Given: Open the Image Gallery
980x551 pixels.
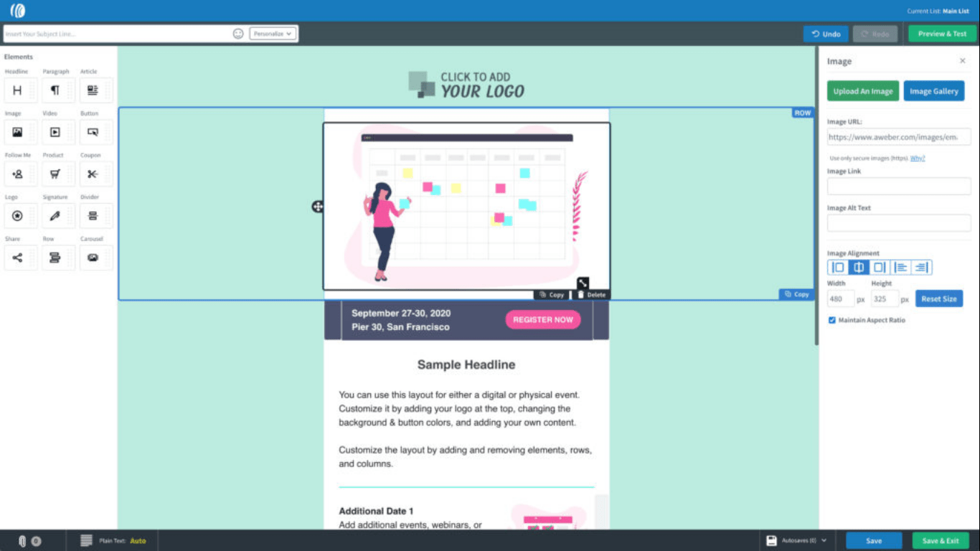Looking at the screenshot, I should 934,91.
